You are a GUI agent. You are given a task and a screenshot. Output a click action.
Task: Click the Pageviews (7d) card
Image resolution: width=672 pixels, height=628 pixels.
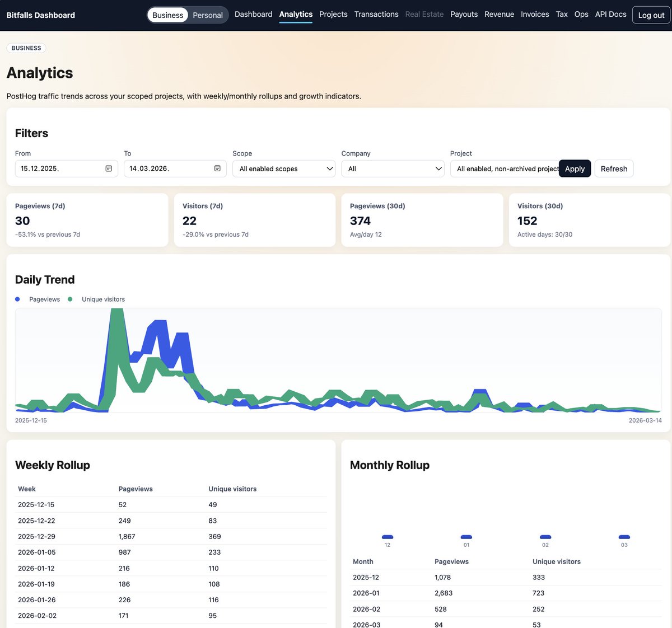pyautogui.click(x=87, y=220)
